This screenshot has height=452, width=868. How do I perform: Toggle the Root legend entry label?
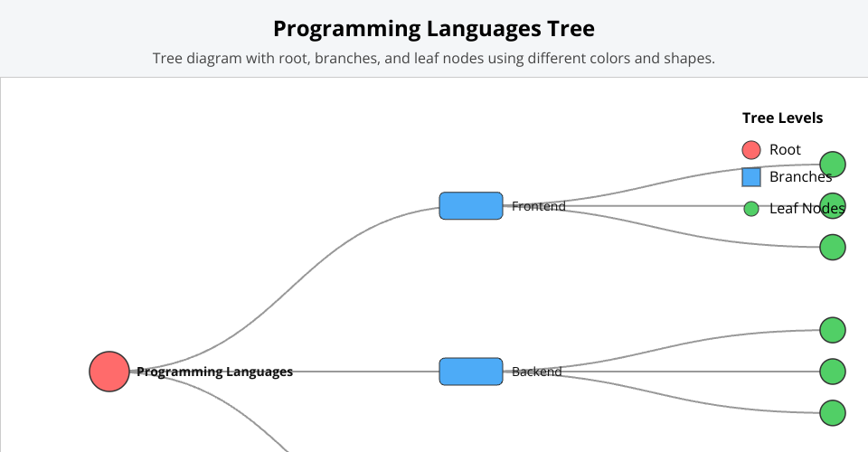pyautogui.click(x=785, y=150)
